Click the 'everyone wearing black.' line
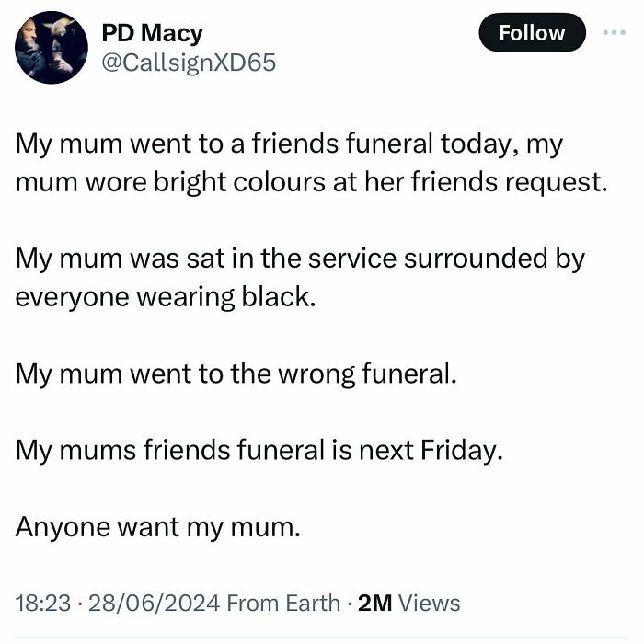 click(166, 297)
